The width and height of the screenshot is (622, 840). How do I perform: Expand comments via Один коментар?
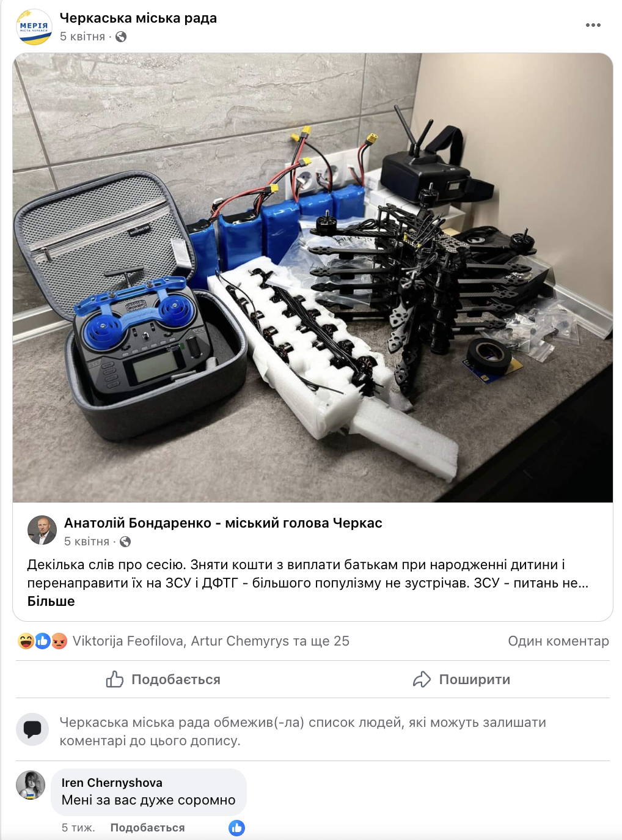tap(558, 641)
